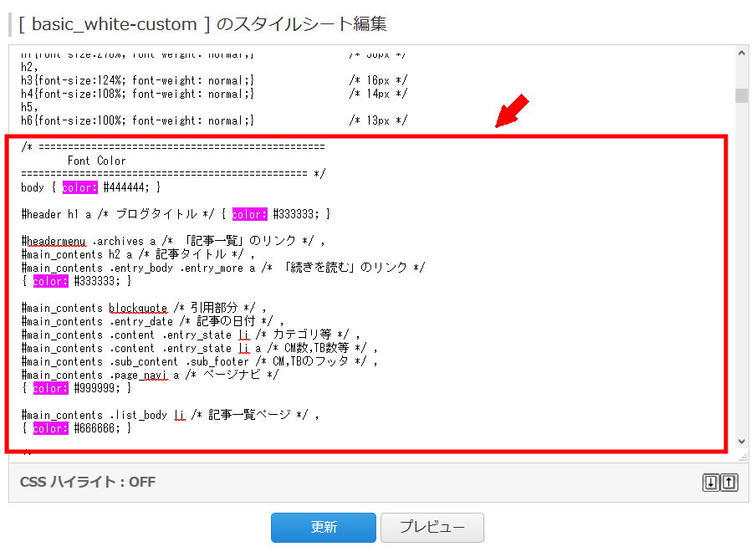Viewport: 756px width, 552px height.
Task: Click the 'h2,' line
Action: point(29,67)
